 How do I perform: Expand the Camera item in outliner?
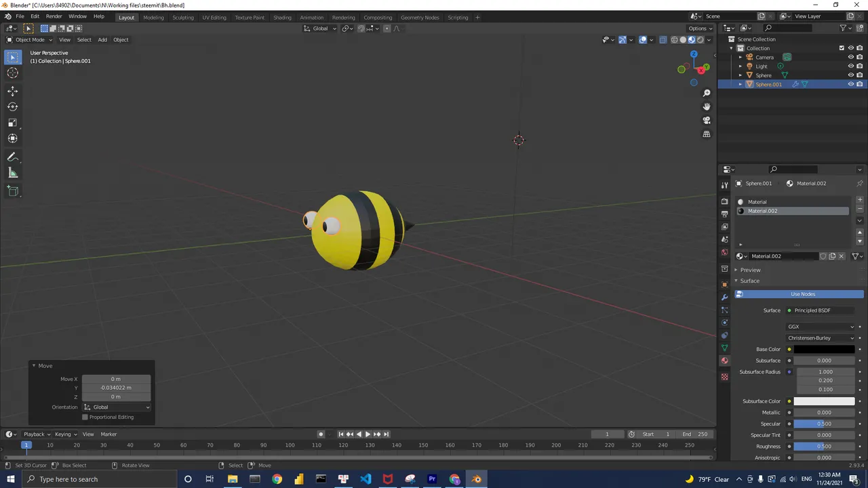click(741, 57)
